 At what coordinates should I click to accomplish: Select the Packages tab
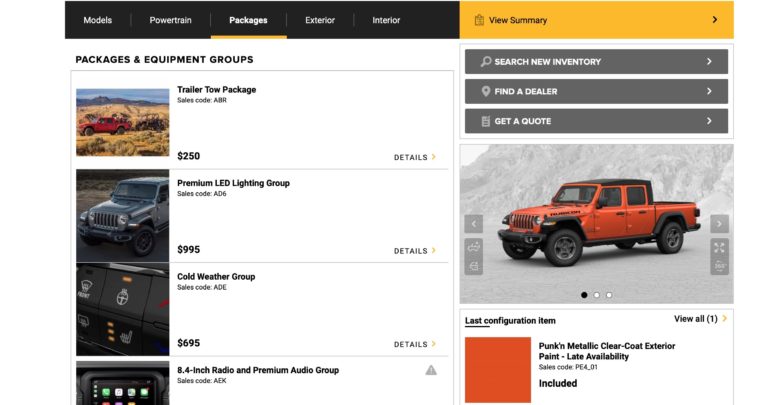[x=248, y=20]
